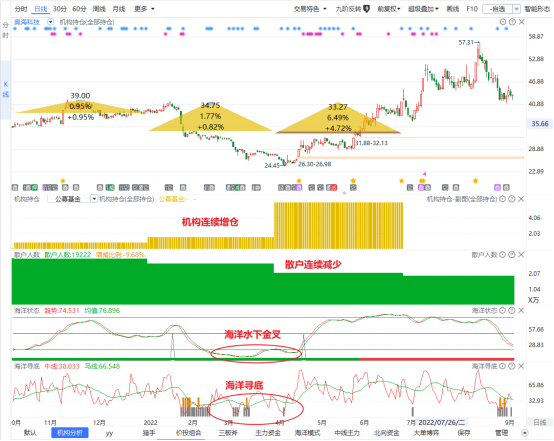Image resolution: width=554 pixels, height=441 pixels.
Task: Click the 智能形态 button
Action: [x=537, y=9]
